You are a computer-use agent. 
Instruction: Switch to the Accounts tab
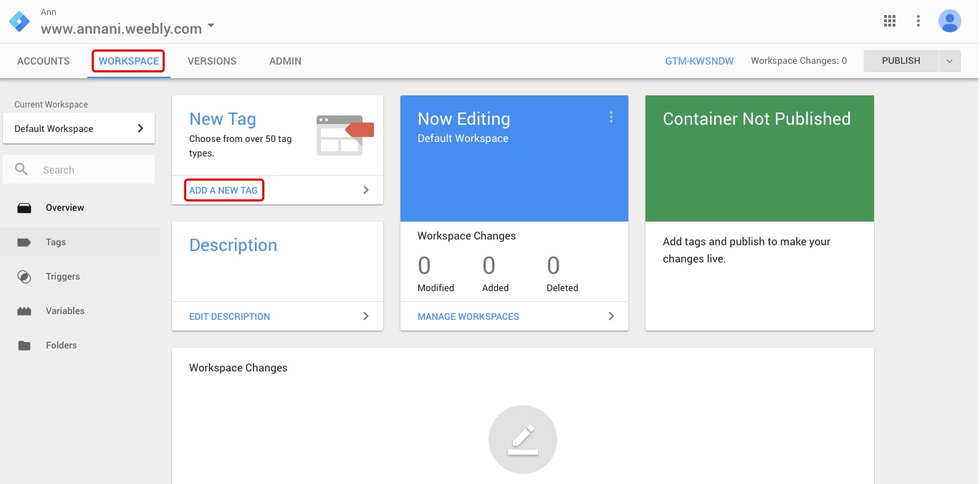(x=44, y=61)
